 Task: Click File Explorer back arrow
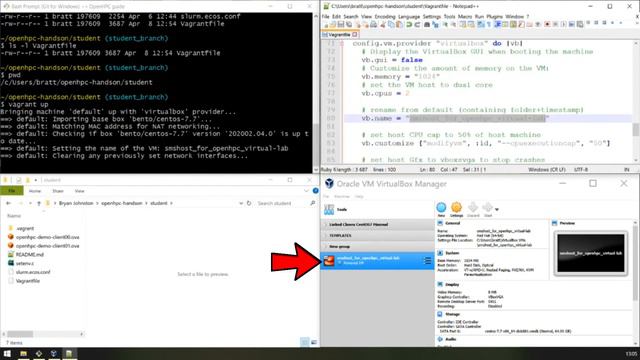tap(9, 203)
